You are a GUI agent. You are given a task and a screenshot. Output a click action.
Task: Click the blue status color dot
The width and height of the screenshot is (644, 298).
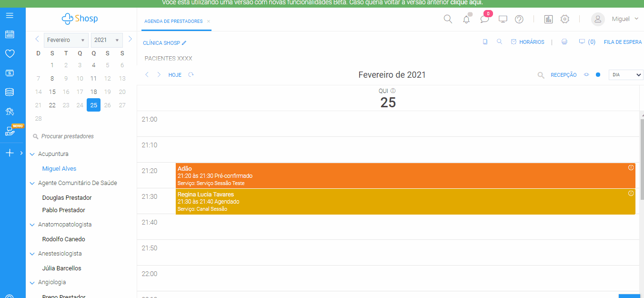[598, 75]
